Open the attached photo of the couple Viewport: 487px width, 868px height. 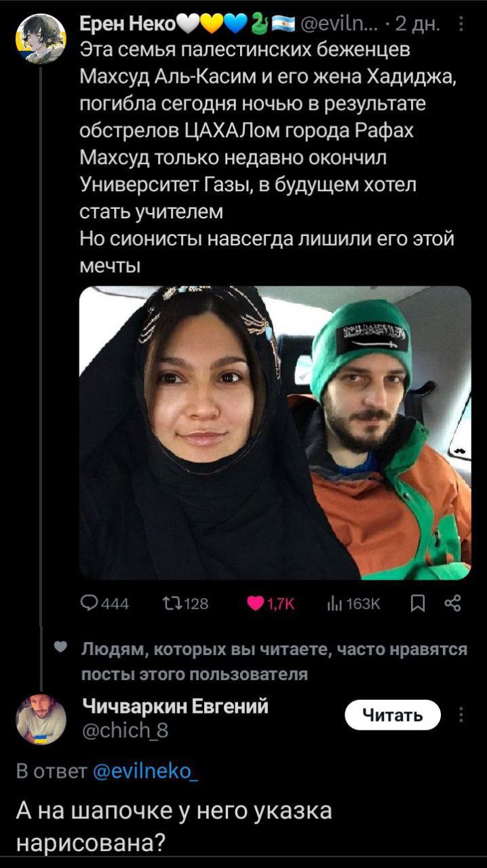(275, 433)
